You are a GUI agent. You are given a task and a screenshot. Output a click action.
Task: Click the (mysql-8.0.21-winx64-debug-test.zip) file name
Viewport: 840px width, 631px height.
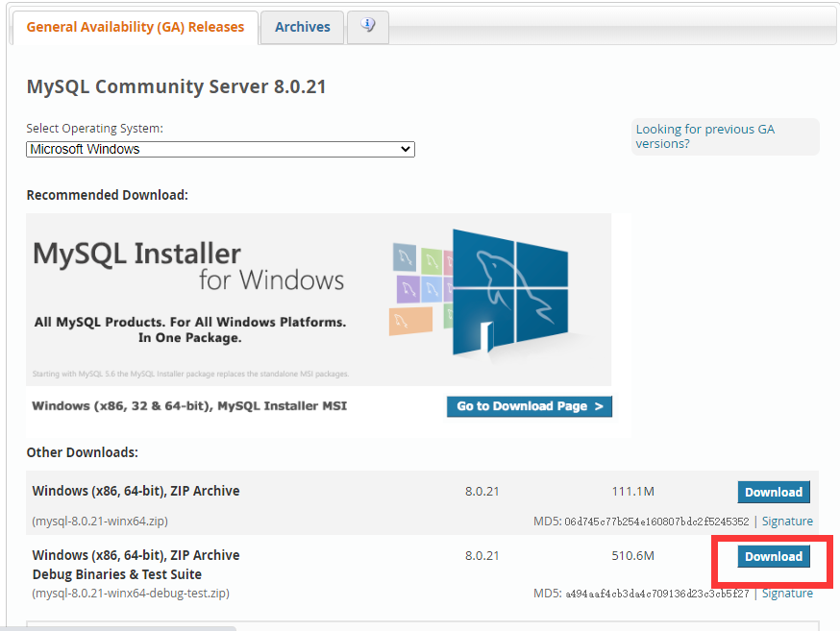(131, 593)
